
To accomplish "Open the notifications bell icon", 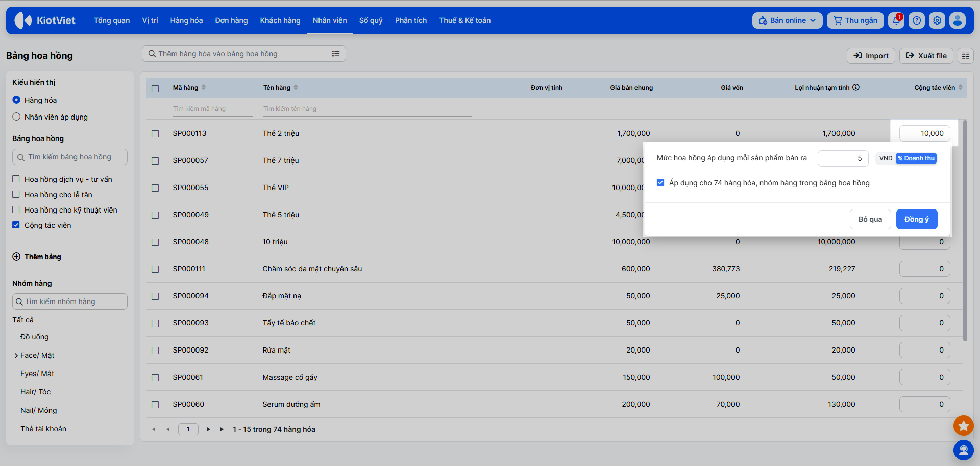I will [x=896, y=20].
